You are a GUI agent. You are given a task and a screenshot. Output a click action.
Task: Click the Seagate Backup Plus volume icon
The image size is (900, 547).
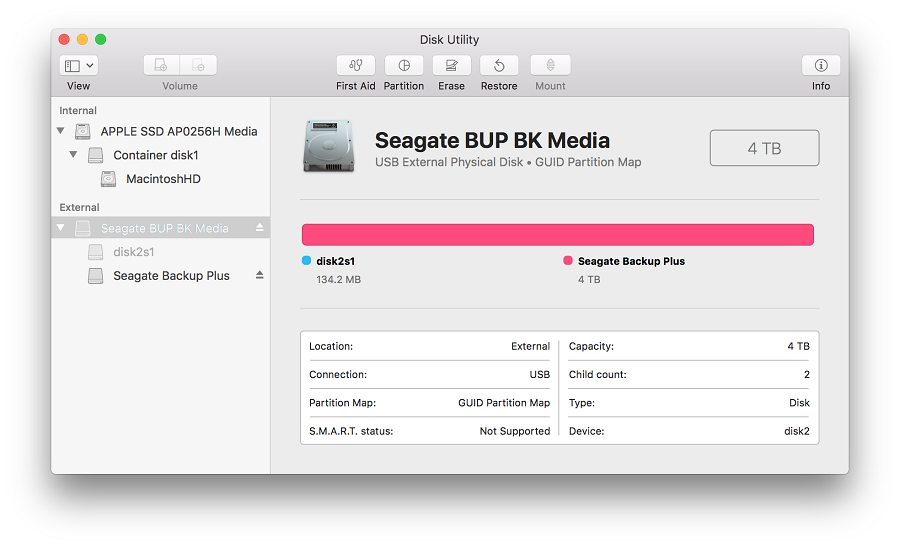click(x=96, y=276)
